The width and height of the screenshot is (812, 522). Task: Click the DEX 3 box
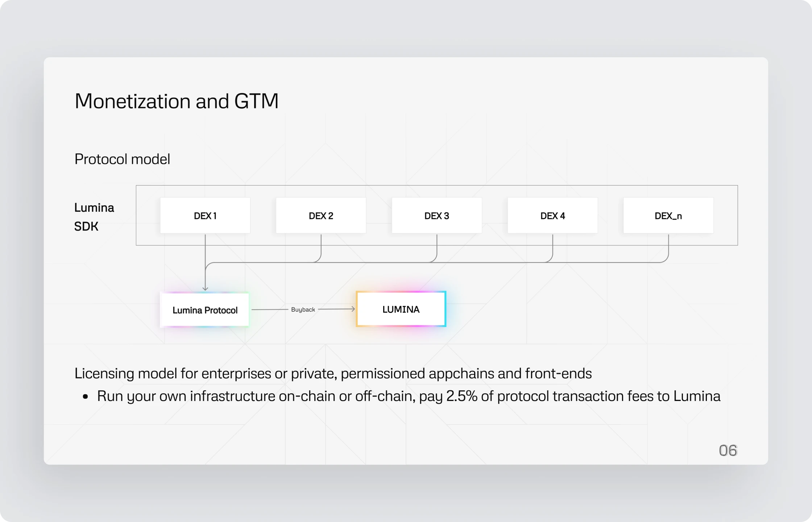pos(437,216)
